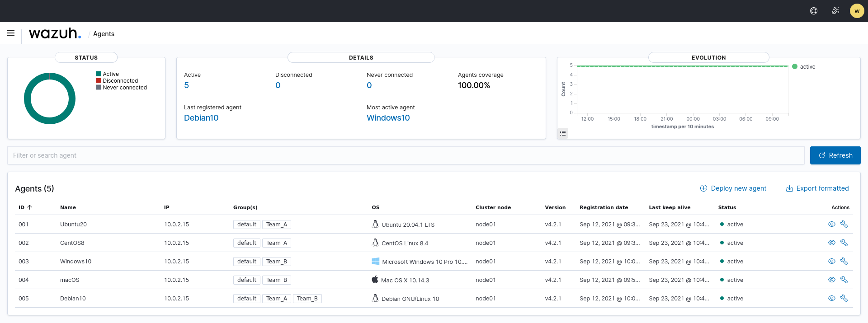This screenshot has height=323, width=868.
Task: Open Ubuntu20 agent configuration wrench icon
Action: pyautogui.click(x=844, y=224)
